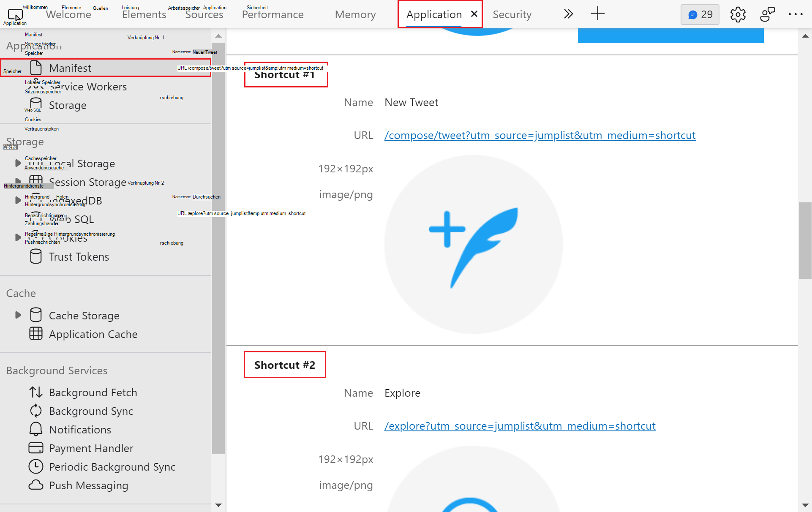
Task: Add a new tool tab with plus
Action: [597, 14]
